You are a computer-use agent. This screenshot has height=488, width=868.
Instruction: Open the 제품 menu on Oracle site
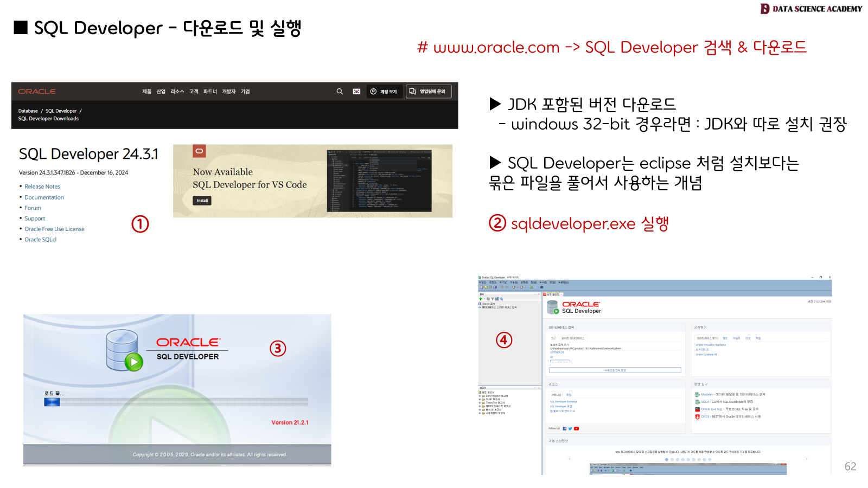pos(146,92)
